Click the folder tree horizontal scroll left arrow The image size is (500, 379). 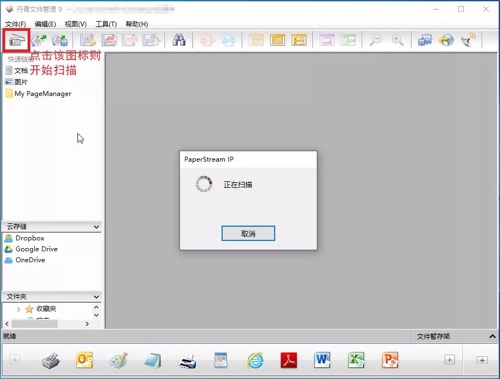tap(7, 324)
